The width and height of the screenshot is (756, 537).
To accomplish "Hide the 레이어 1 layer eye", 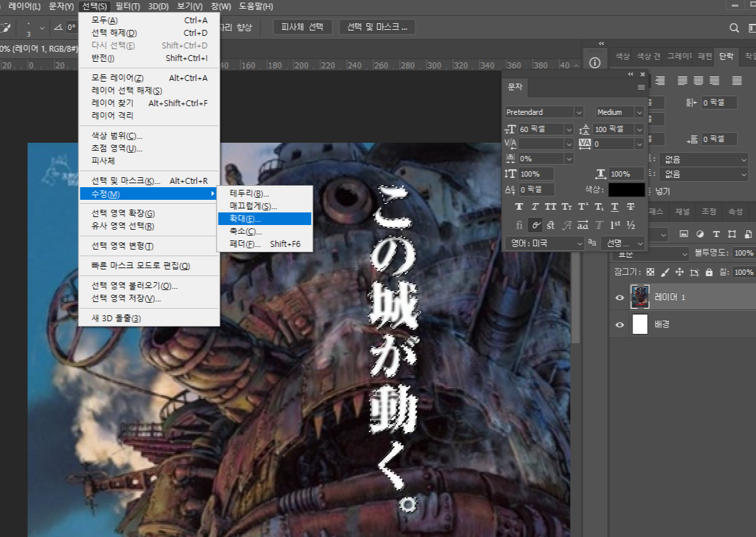I will (x=620, y=297).
